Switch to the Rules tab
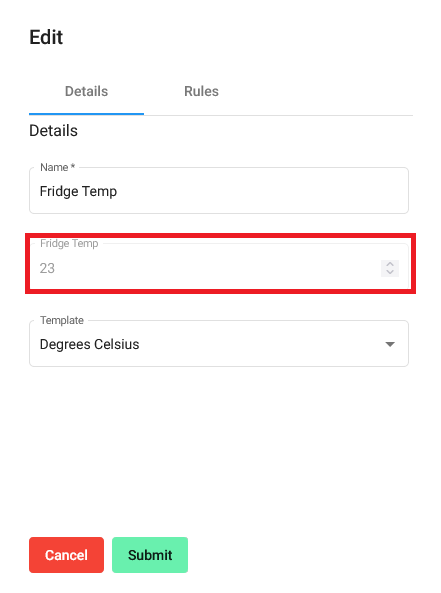441x593 pixels. (x=201, y=91)
